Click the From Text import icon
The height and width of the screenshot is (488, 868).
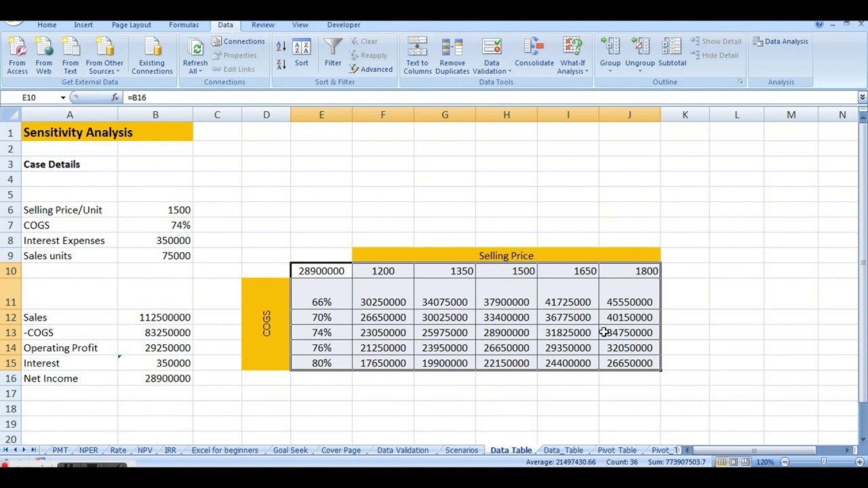71,56
